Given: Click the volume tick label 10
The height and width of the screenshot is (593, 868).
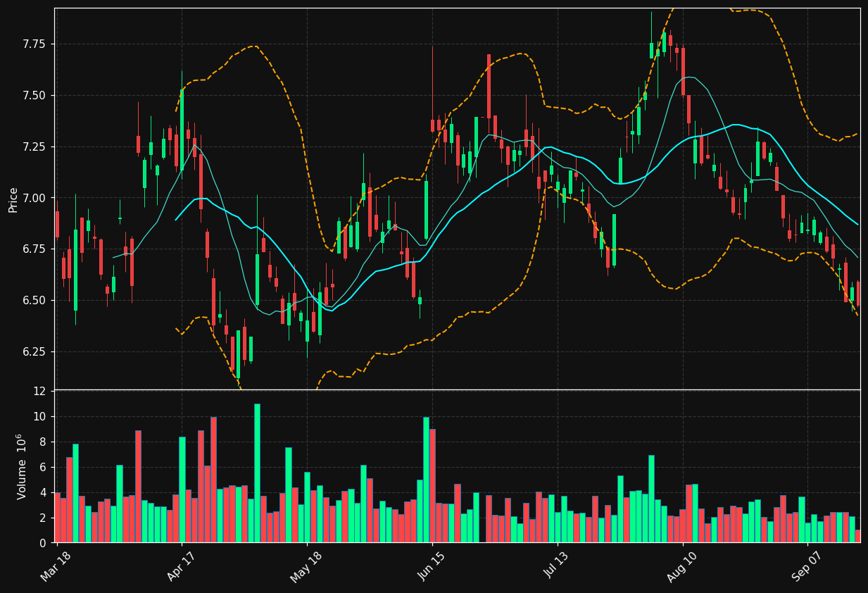Looking at the screenshot, I should [39, 417].
